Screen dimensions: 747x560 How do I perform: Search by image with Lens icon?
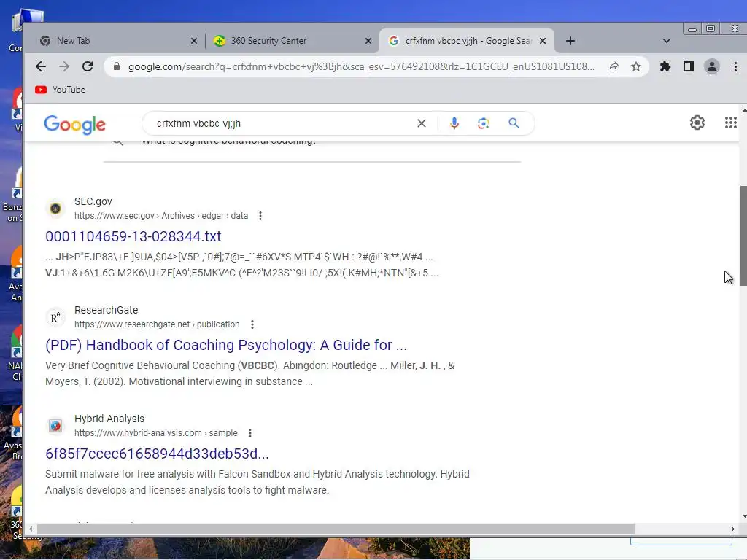[484, 123]
